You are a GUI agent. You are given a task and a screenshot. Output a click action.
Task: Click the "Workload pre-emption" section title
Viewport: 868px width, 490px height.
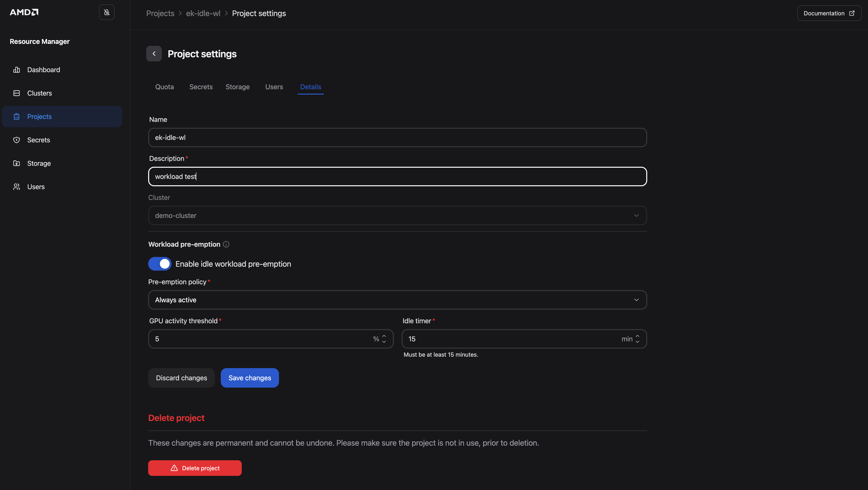[x=184, y=244]
